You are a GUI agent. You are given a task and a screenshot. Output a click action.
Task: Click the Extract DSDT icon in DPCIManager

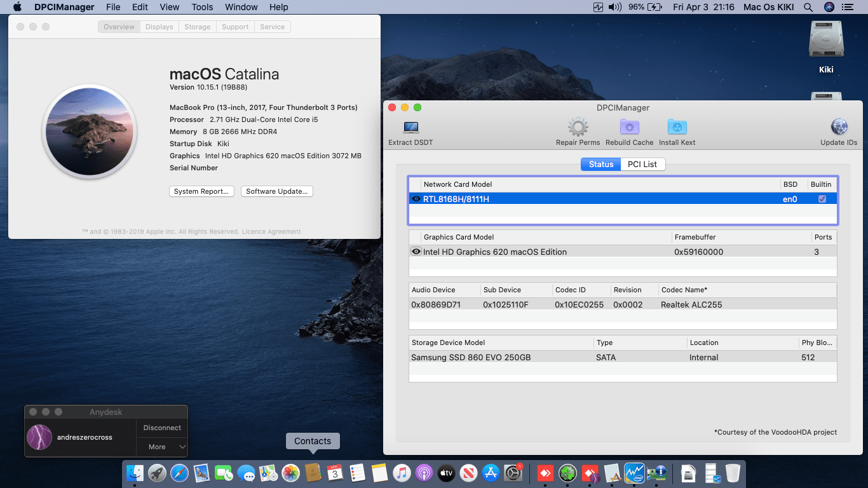[x=410, y=127]
